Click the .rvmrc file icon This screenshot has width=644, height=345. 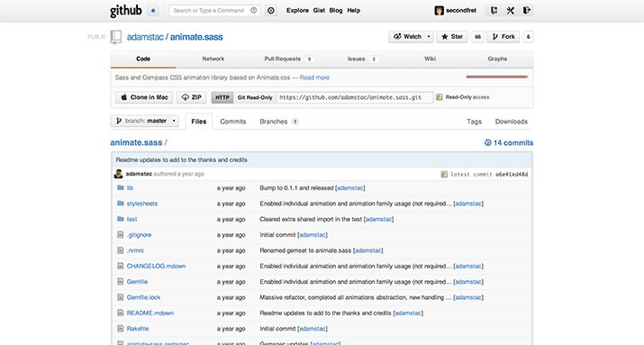tap(121, 250)
